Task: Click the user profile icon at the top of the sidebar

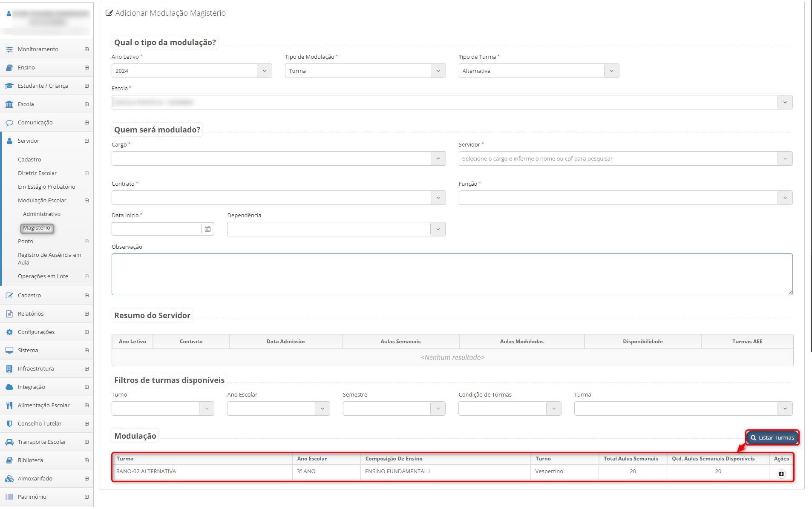Action: 9,14
